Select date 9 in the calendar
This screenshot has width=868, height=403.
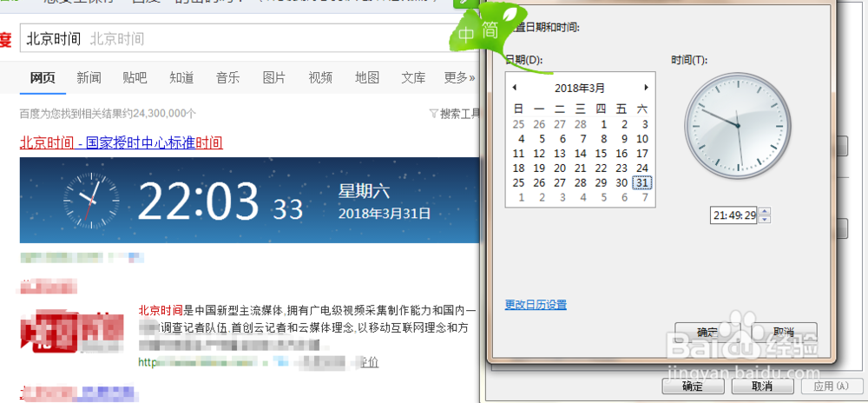tap(624, 138)
